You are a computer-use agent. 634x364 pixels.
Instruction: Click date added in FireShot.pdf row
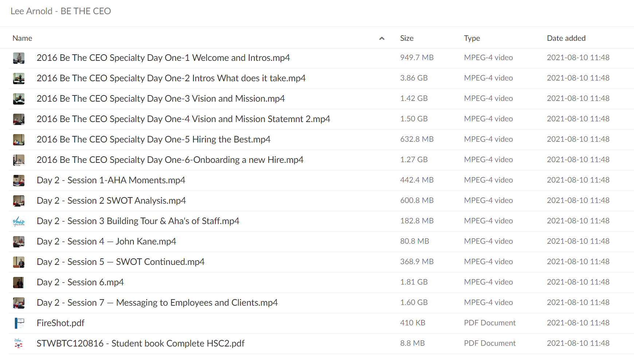[x=578, y=323]
